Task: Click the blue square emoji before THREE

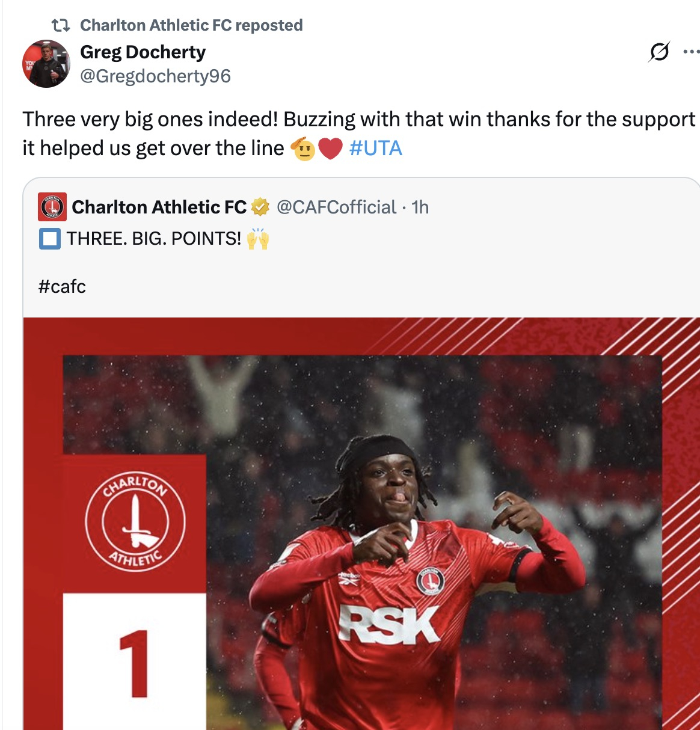Action: pos(49,239)
